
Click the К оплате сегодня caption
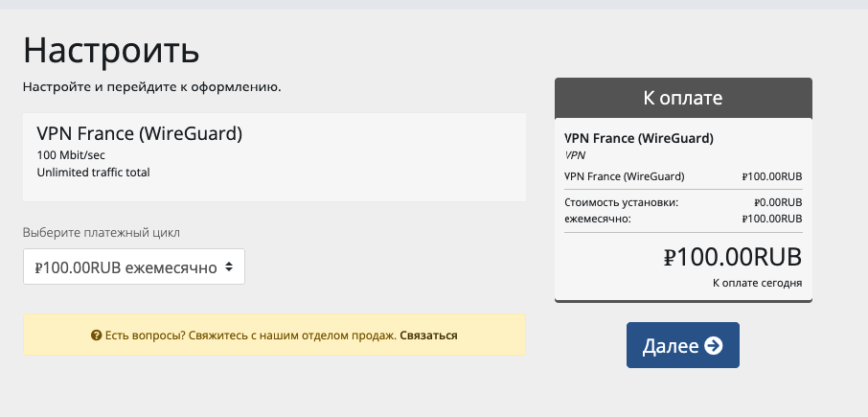757,283
